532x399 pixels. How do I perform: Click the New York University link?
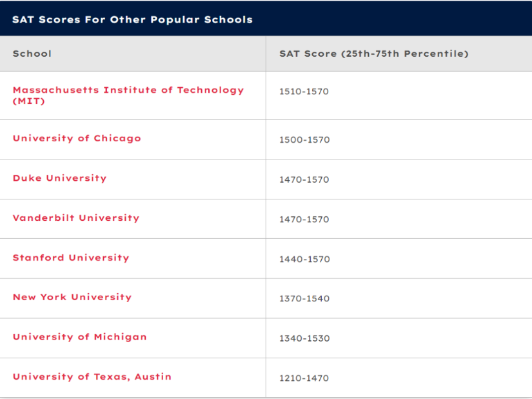tap(72, 297)
